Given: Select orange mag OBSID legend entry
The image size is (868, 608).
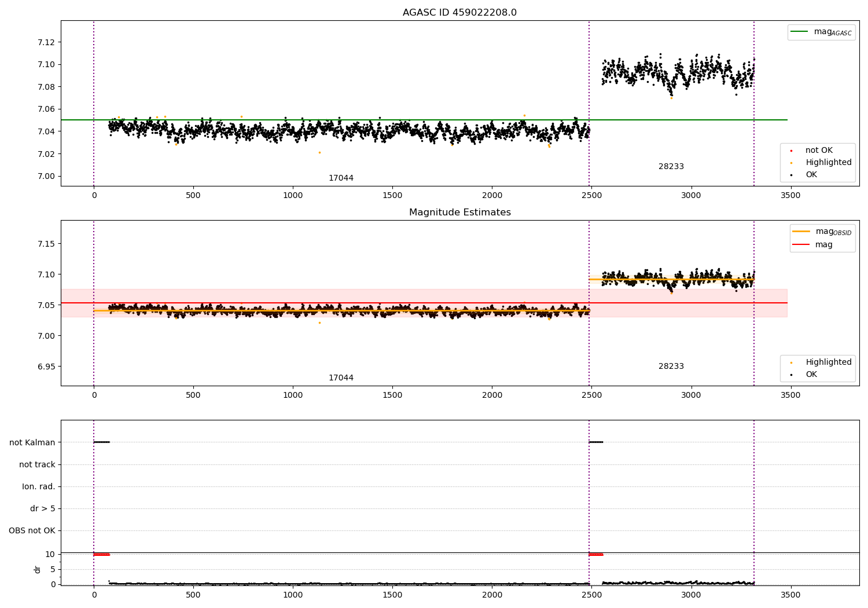Looking at the screenshot, I should tap(822, 232).
